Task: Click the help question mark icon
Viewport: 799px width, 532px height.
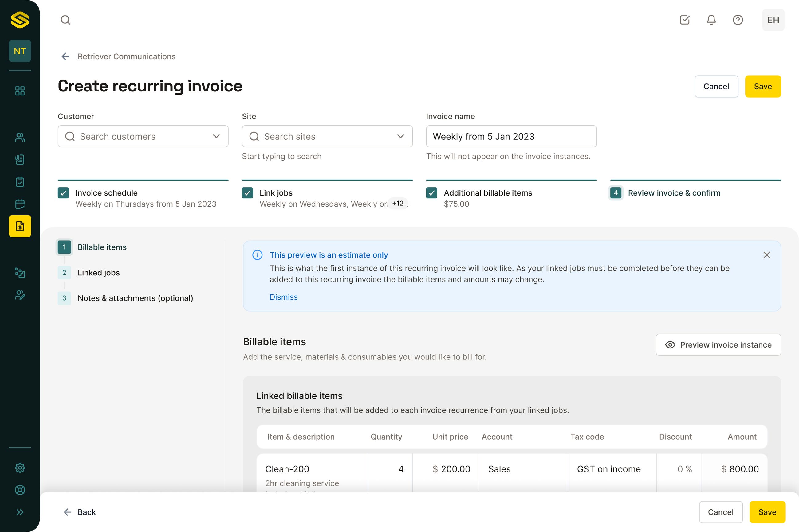Action: (x=738, y=20)
